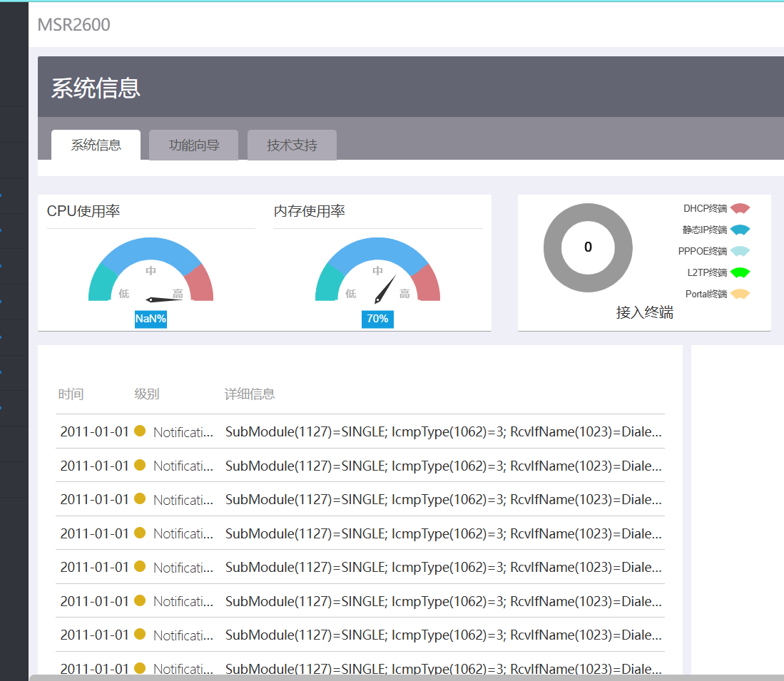
Task: Click the 70% memory value badge
Action: (377, 319)
